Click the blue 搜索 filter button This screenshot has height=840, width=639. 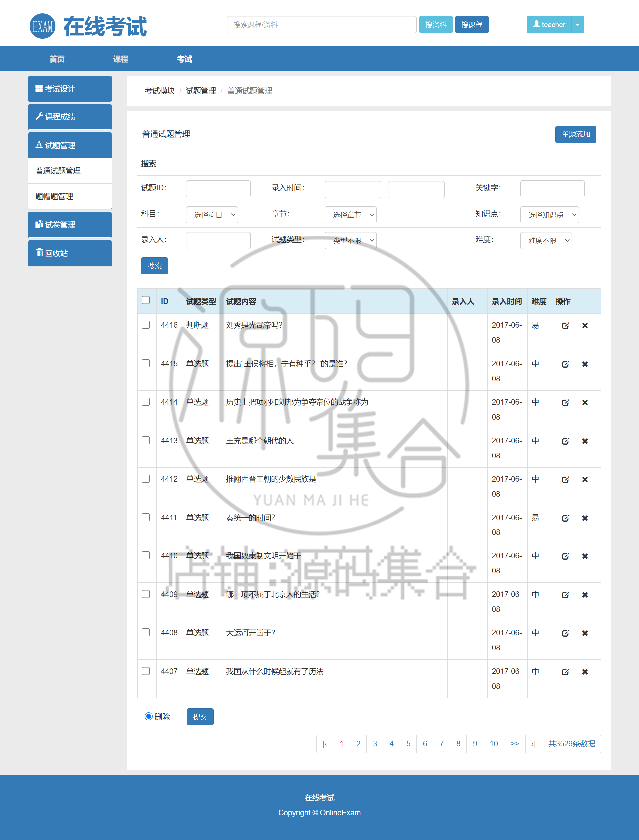154,266
